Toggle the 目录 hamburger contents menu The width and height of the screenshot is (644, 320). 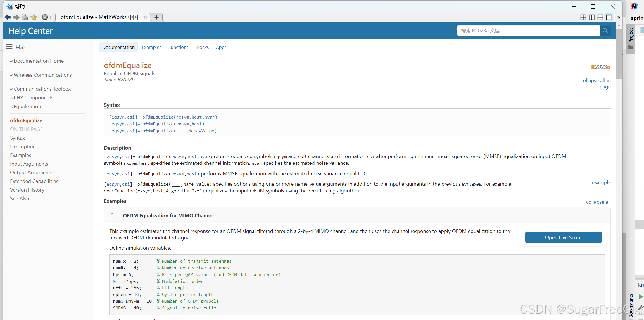pos(9,47)
